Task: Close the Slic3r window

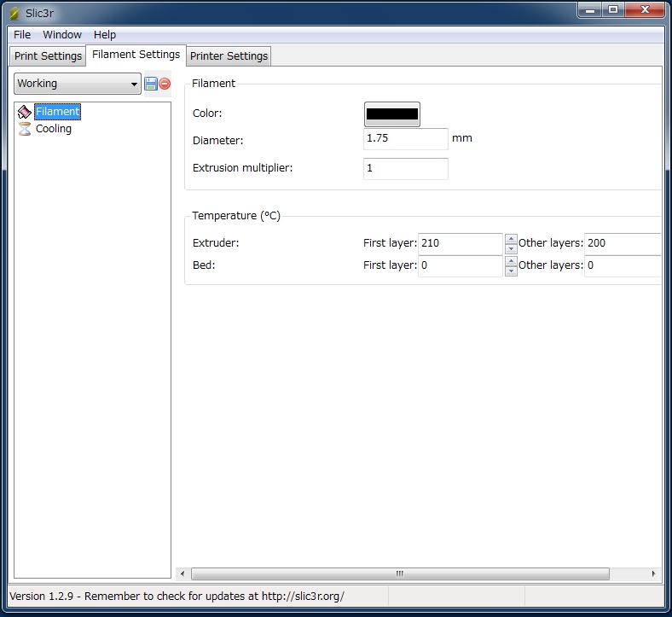Action: click(645, 10)
